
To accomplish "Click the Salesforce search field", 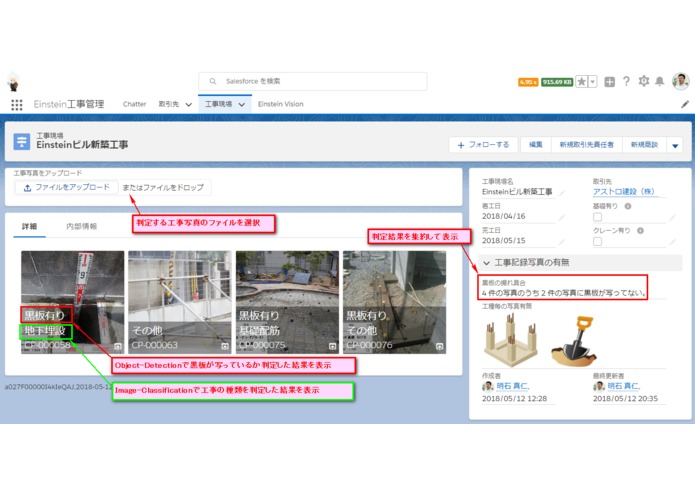I will (312, 82).
